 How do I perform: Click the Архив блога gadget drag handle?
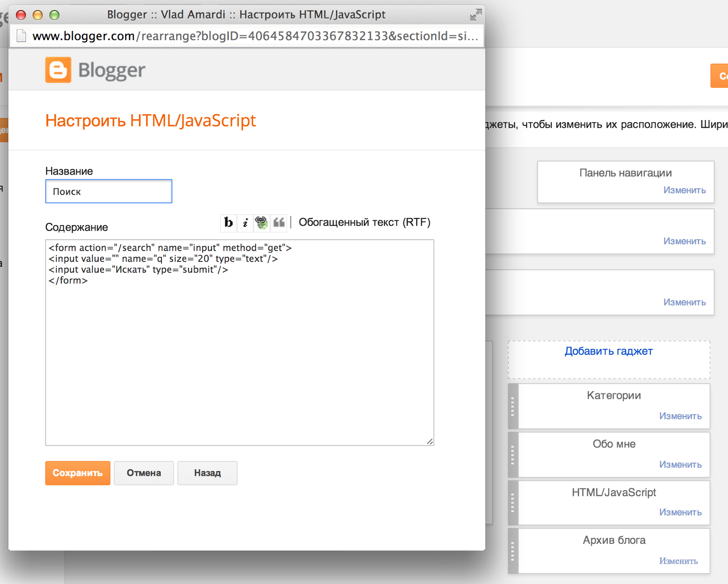point(513,551)
